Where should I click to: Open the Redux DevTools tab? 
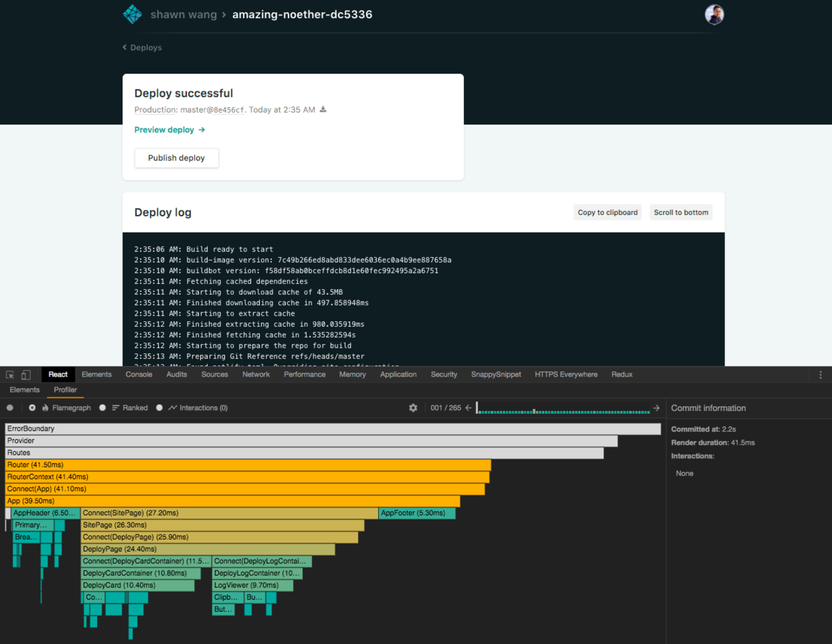622,374
